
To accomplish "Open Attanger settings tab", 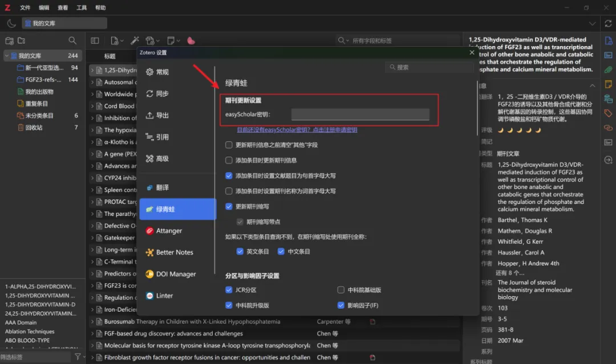I will [177, 231].
